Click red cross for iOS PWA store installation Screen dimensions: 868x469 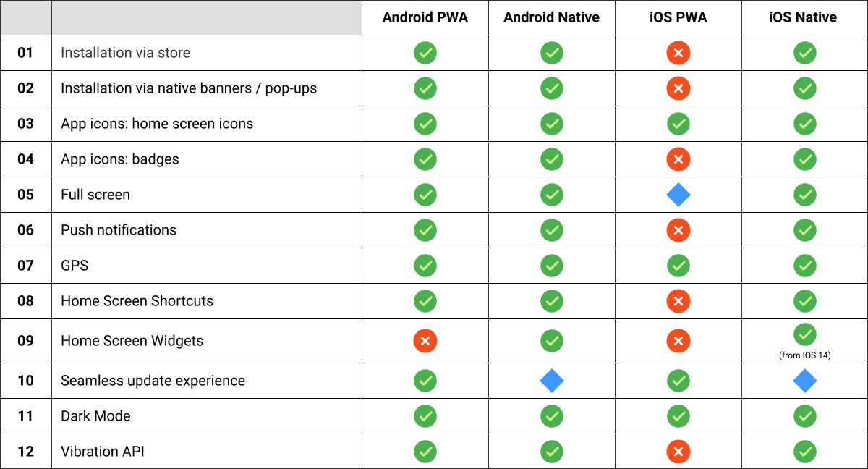pos(678,53)
